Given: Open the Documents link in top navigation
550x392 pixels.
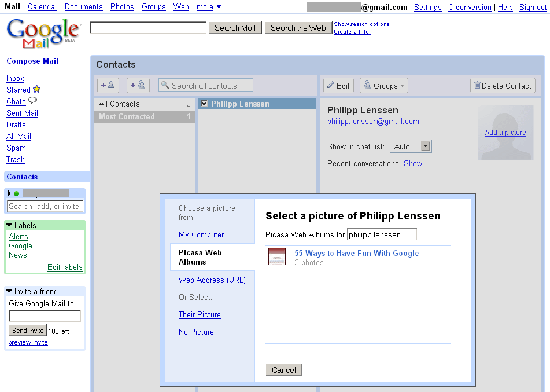Looking at the screenshot, I should pyautogui.click(x=83, y=6).
